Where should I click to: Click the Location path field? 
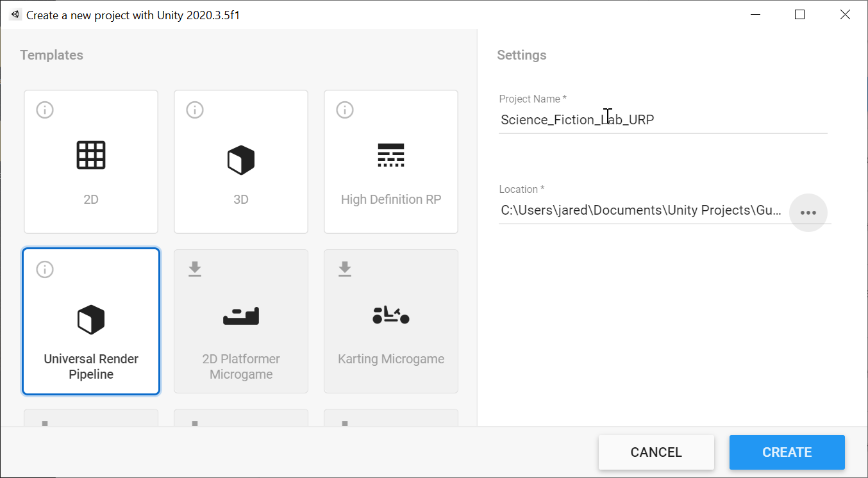pyautogui.click(x=642, y=210)
